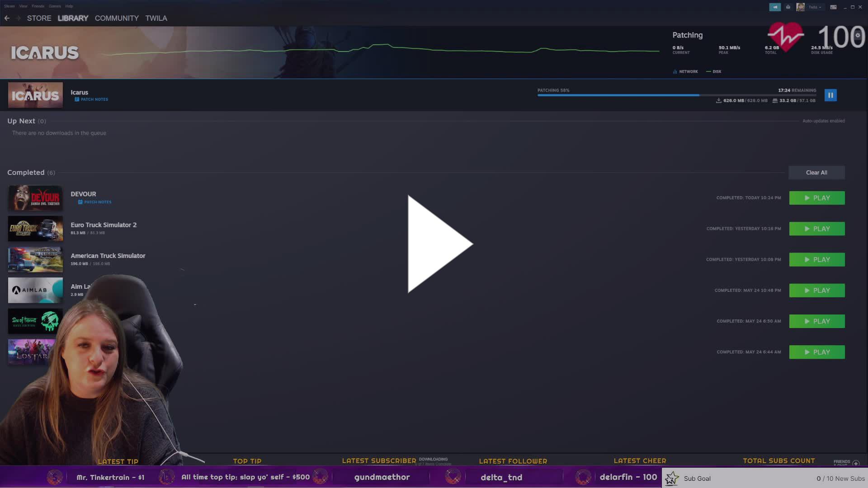The width and height of the screenshot is (868, 488).
Task: Open the Twila account dropdown
Action: [814, 7]
